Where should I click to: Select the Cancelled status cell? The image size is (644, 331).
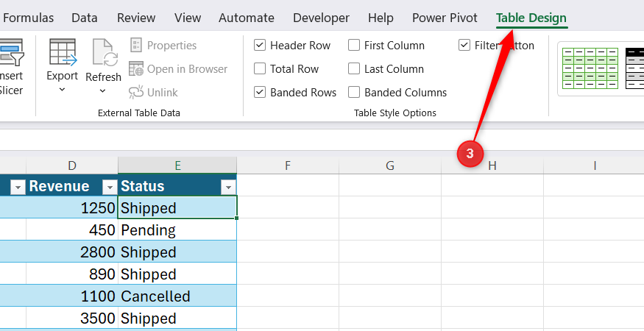coord(177,296)
